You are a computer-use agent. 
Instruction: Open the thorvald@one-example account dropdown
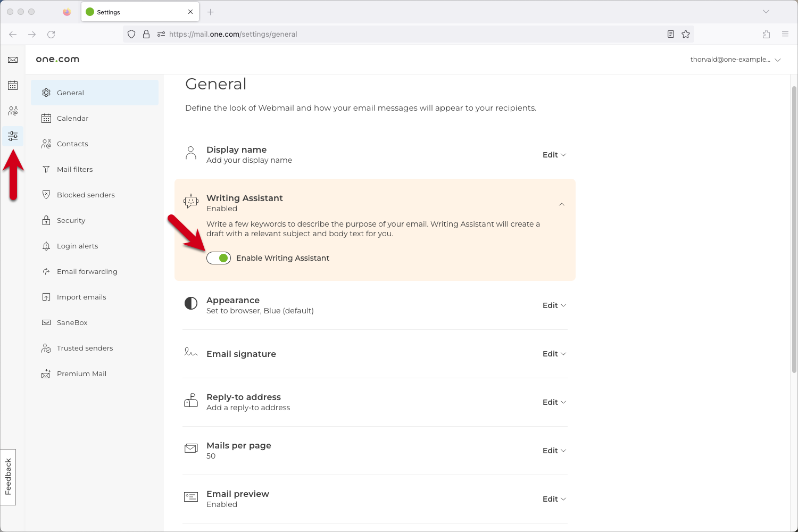click(x=736, y=59)
